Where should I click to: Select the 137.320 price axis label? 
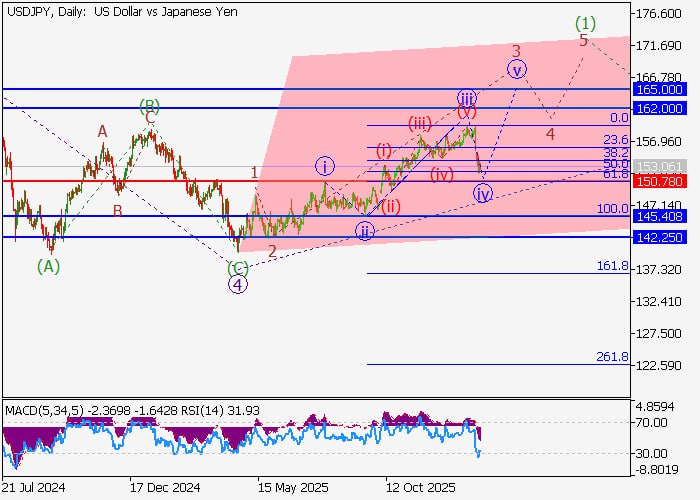pyautogui.click(x=658, y=270)
